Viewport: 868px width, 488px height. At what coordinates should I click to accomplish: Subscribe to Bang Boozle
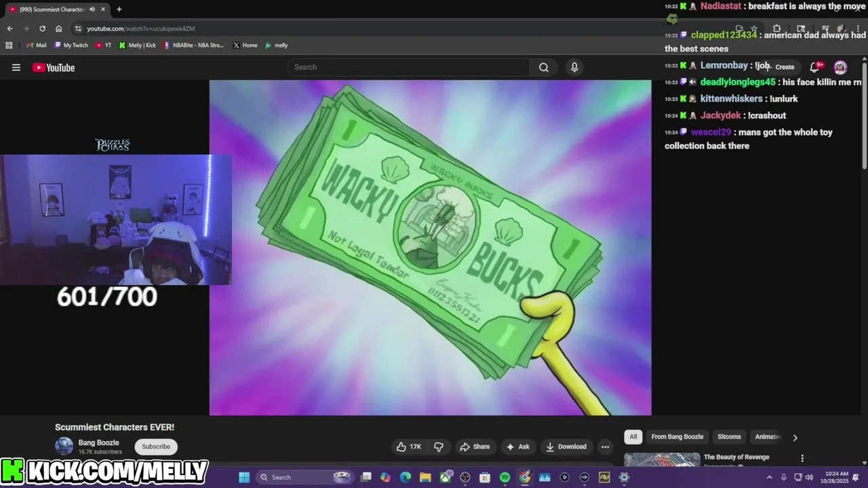tap(156, 447)
